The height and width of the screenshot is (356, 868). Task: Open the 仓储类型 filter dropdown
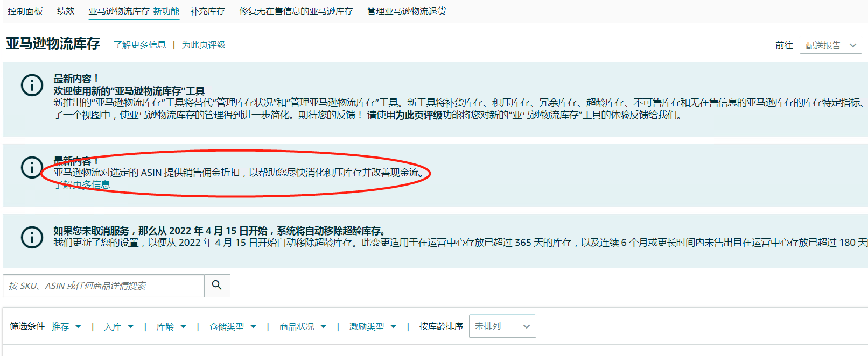pos(233,326)
